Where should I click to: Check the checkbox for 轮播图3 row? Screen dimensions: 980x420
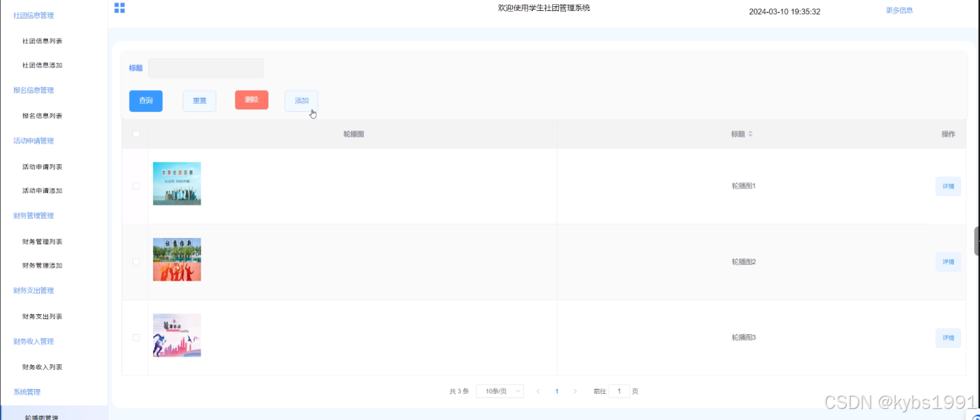tap(136, 338)
